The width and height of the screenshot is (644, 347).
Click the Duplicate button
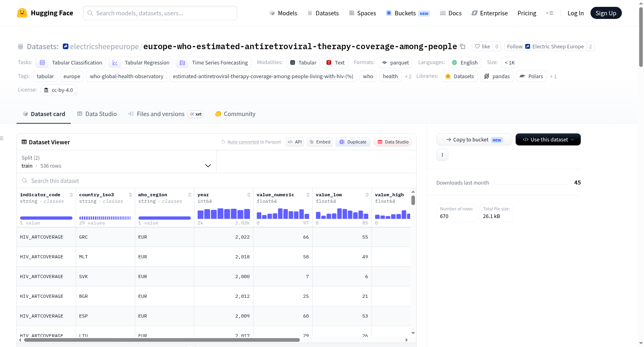click(353, 142)
